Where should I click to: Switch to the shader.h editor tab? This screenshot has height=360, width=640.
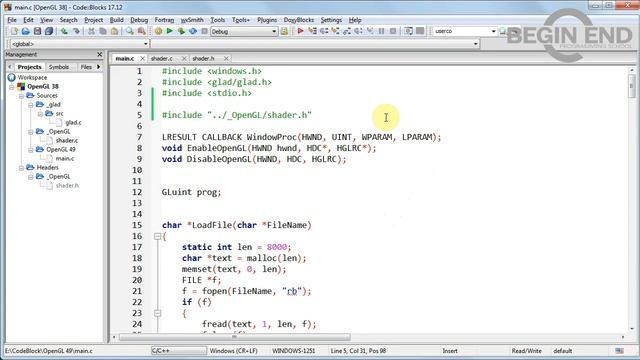[203, 58]
